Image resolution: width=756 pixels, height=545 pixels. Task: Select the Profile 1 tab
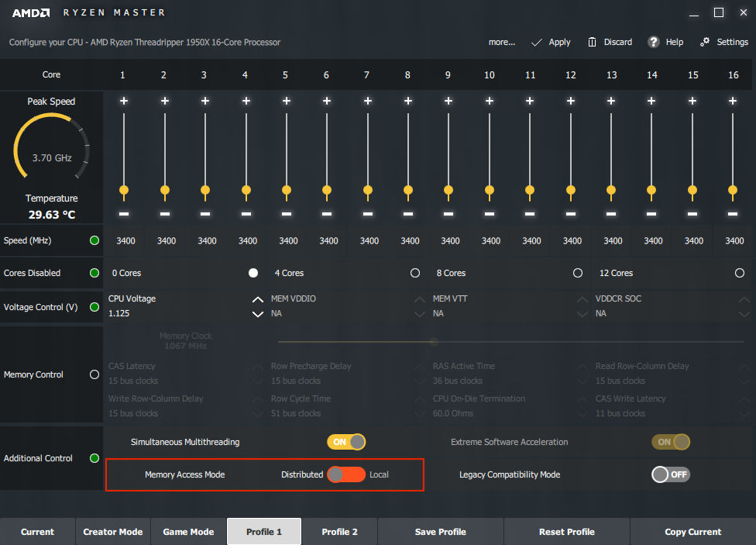click(264, 532)
